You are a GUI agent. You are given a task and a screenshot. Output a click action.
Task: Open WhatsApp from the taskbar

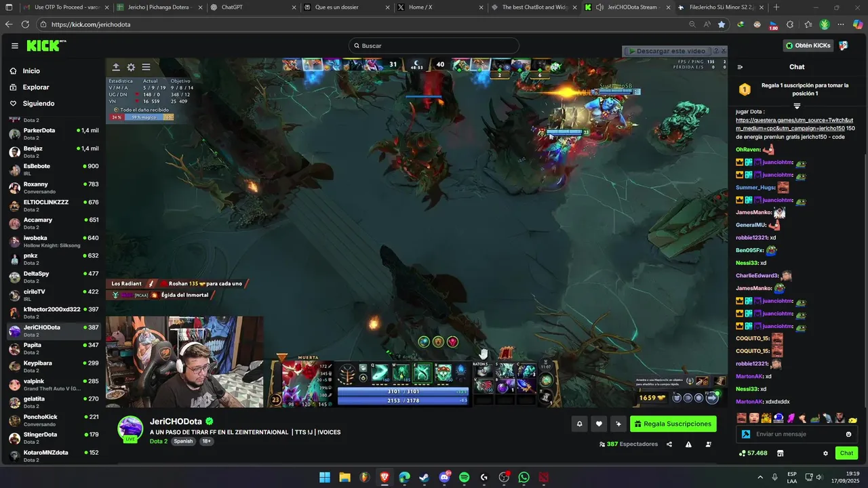pos(524,477)
